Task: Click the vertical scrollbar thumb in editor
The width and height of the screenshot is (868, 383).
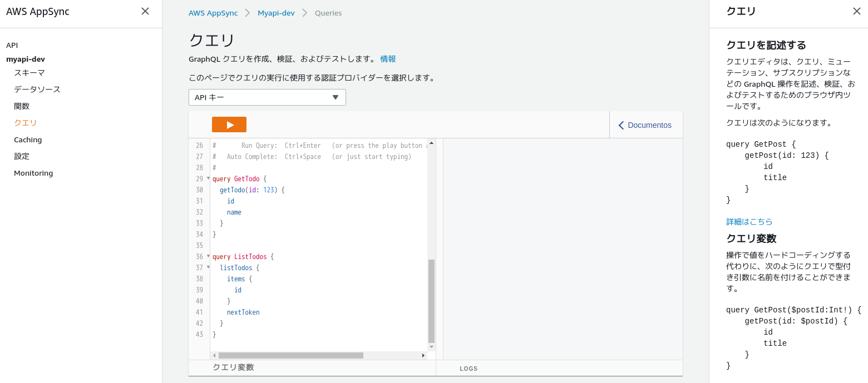Action: [431, 301]
